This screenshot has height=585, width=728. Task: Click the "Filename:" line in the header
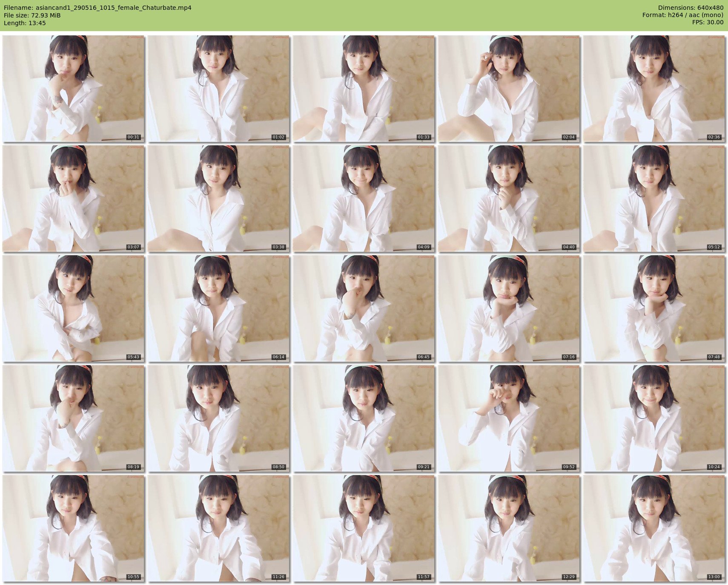tap(97, 8)
